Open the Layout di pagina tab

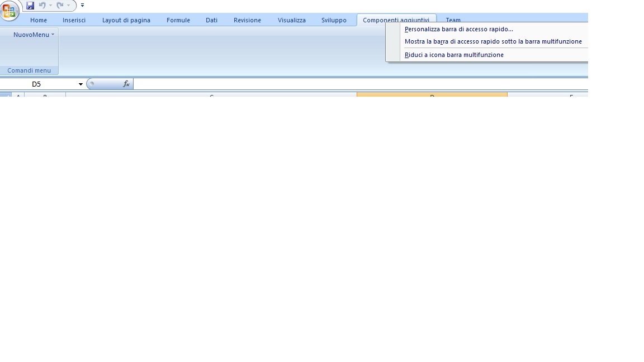126,20
